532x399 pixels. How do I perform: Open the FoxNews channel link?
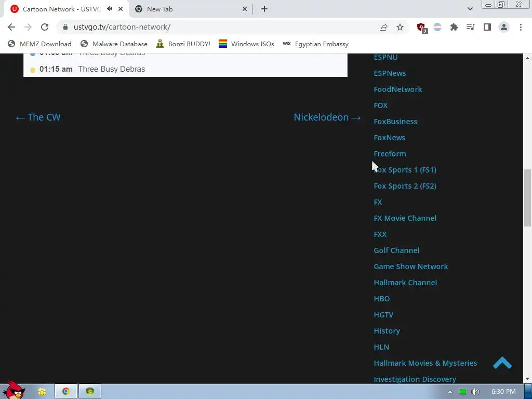(x=389, y=138)
